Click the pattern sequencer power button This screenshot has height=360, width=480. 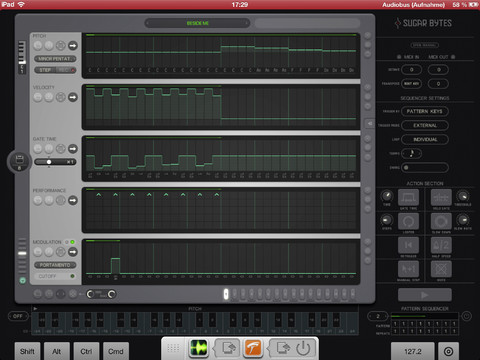pyautogui.click(x=466, y=316)
